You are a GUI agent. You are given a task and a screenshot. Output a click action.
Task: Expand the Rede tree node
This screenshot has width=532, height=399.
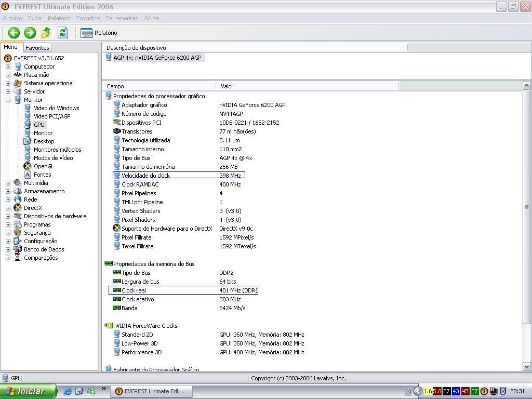(8, 199)
